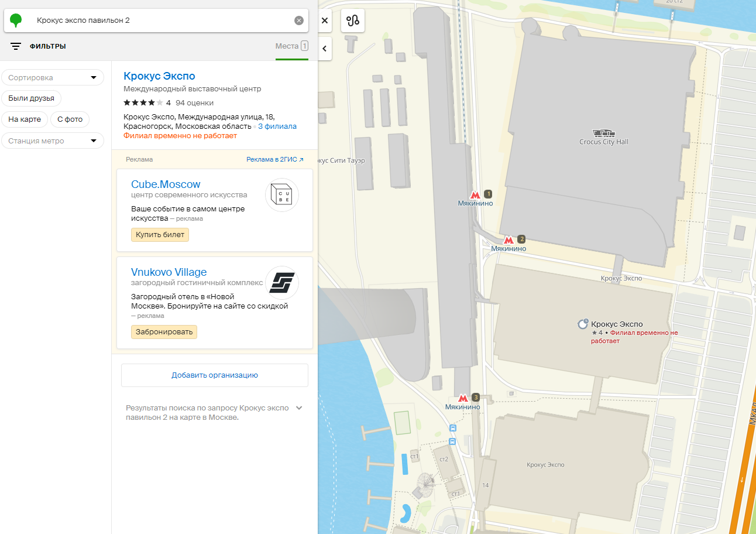
Task: Open the Фильтры filters menu
Action: pos(38,46)
